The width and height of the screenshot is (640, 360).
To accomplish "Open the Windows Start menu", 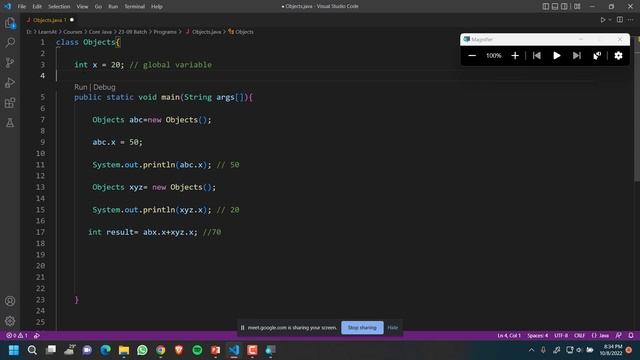I will click(x=14, y=350).
